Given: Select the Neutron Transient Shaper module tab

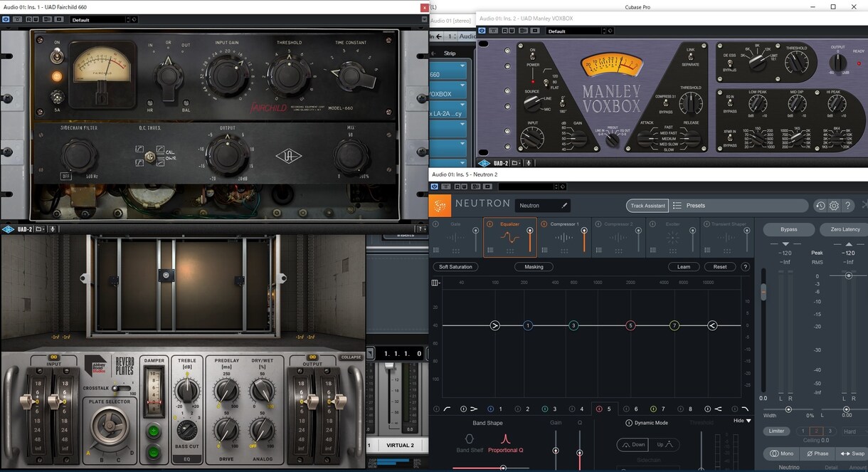Looking at the screenshot, I should point(727,237).
